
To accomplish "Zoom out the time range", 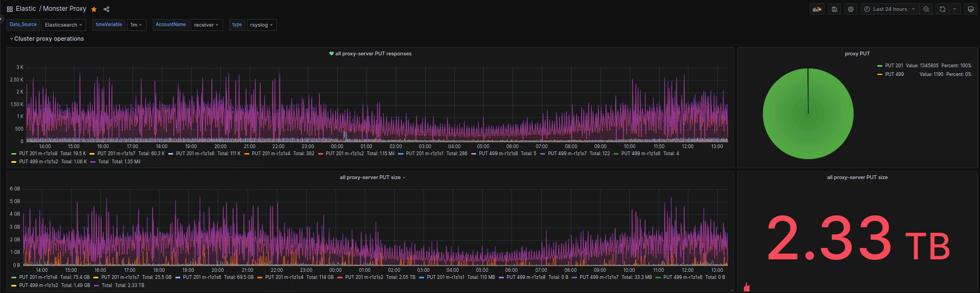I will 926,9.
